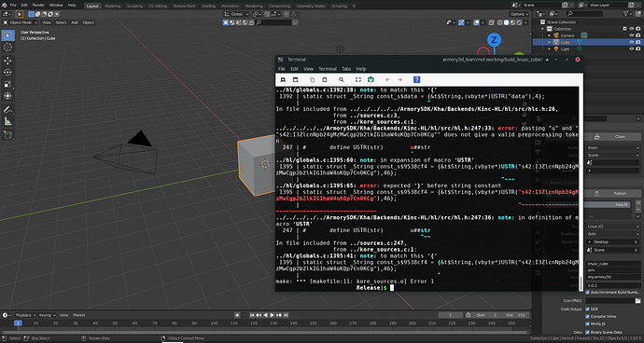Uncheck Compiler Inline checkbox

pyautogui.click(x=587, y=316)
